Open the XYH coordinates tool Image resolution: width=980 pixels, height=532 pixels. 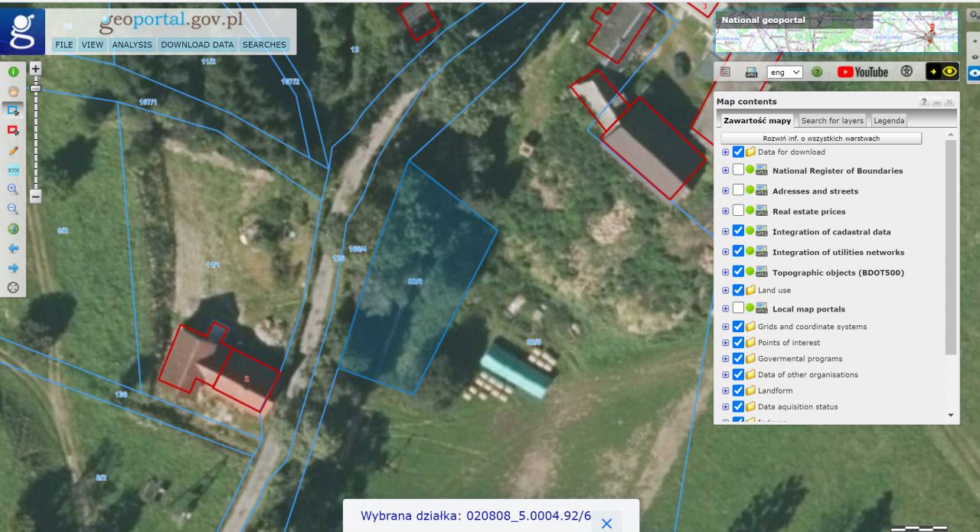[x=13, y=170]
